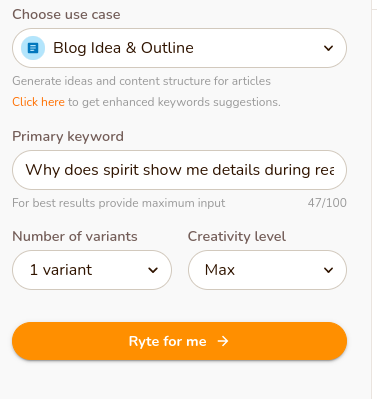
Task: Click the chevron arrow beside Max
Action: (x=328, y=270)
